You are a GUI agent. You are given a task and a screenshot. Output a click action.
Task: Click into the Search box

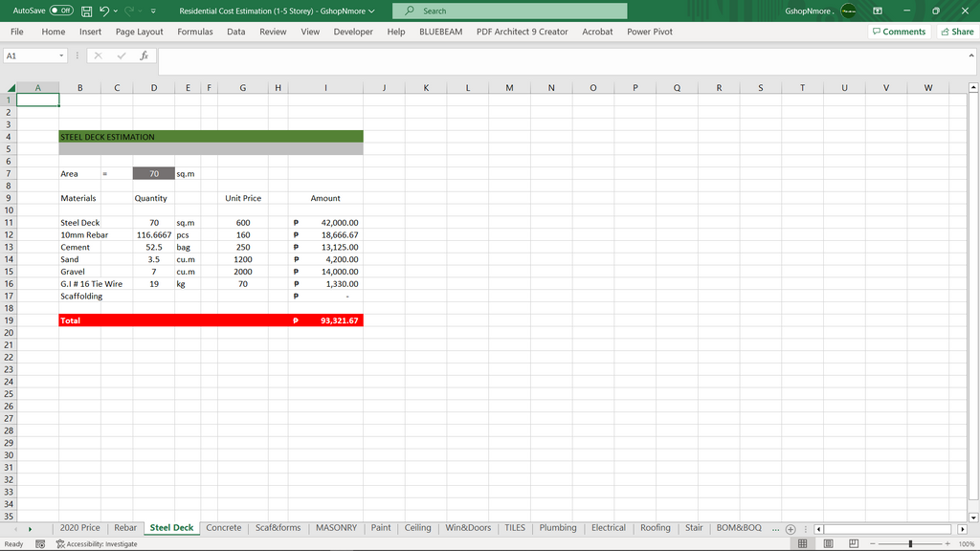tap(509, 11)
